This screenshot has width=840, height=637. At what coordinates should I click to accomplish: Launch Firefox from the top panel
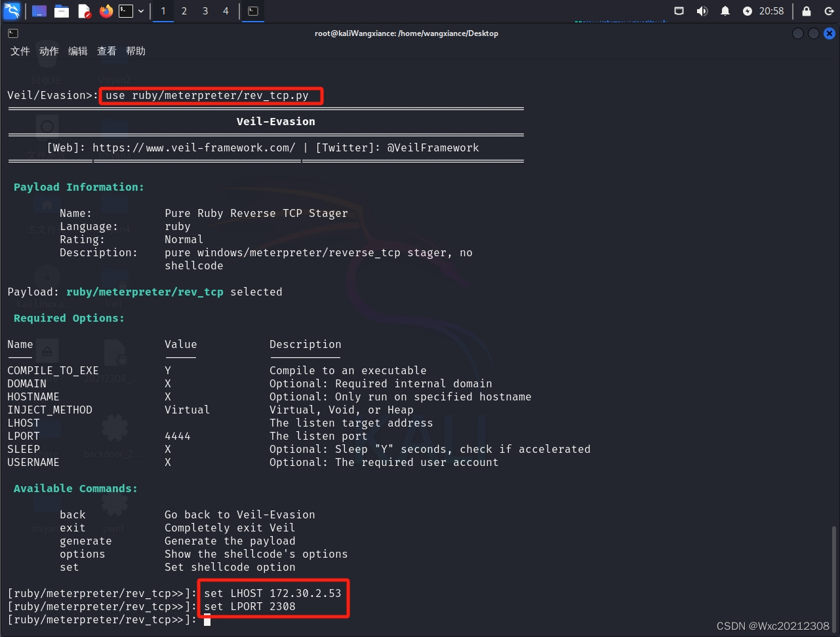[x=106, y=11]
